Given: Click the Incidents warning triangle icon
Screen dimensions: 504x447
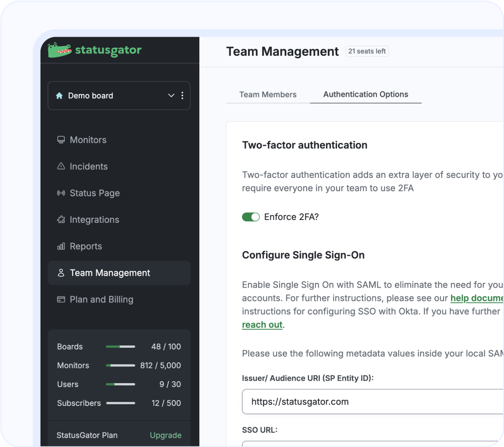Looking at the screenshot, I should click(x=61, y=166).
